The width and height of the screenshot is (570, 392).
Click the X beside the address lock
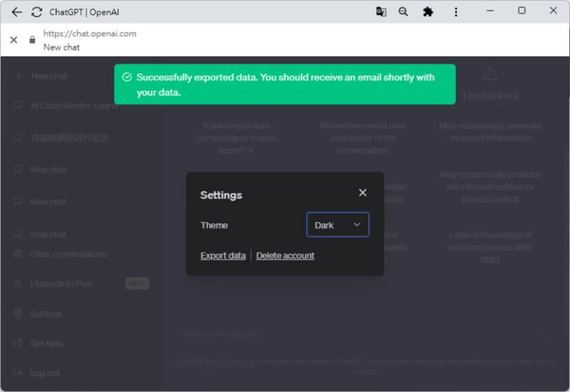click(14, 40)
